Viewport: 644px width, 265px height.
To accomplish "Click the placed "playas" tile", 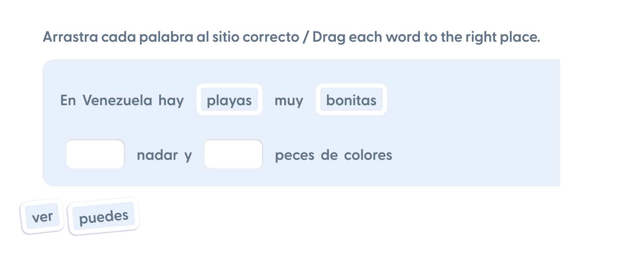I will coord(229,100).
